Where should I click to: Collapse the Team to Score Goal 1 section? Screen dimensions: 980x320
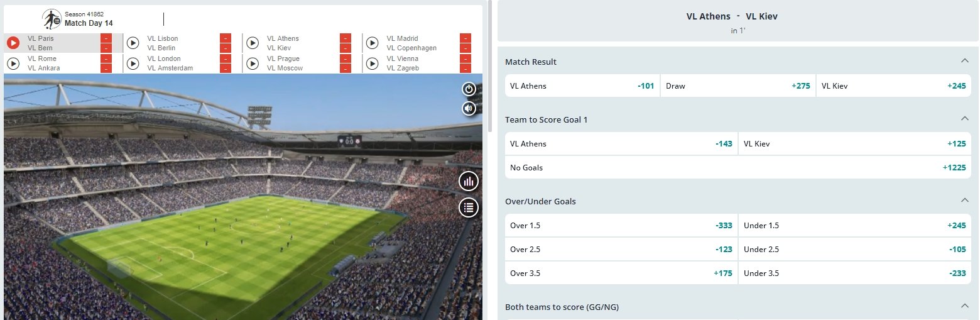[964, 119]
